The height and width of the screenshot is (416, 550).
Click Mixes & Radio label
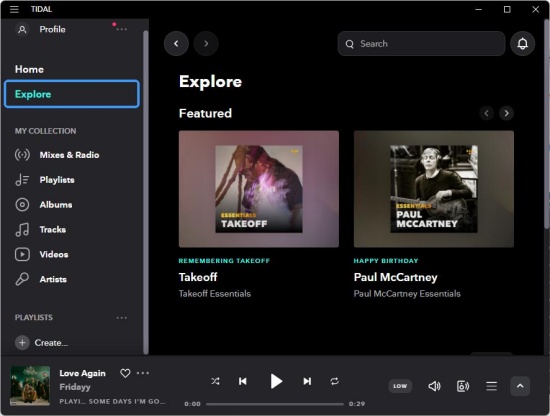[69, 155]
